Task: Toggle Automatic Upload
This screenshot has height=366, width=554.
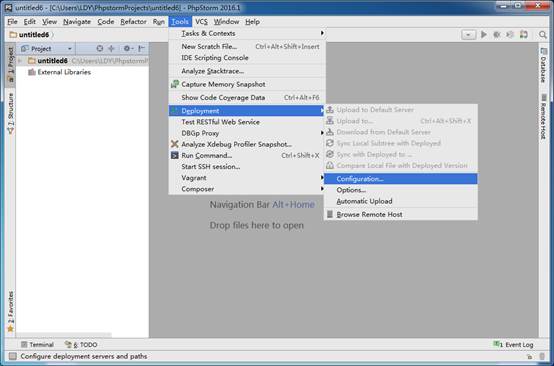Action: (401, 201)
